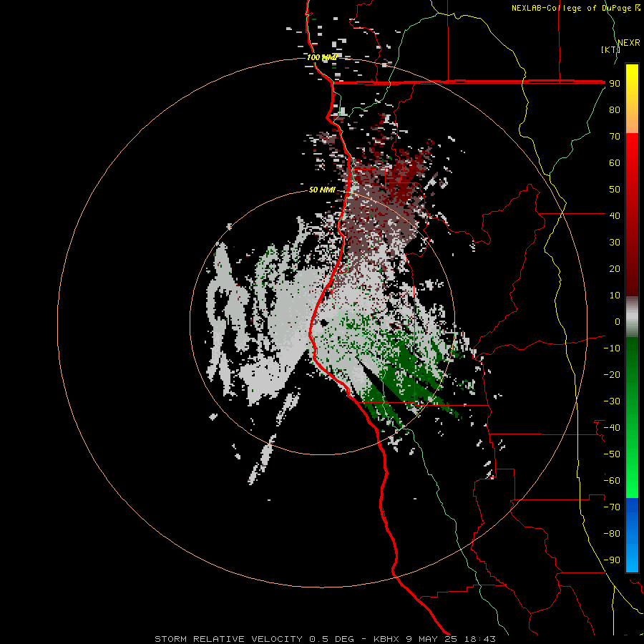Click the NEXR label above the color scale
Viewport: 644px width, 644px height.
click(x=629, y=43)
